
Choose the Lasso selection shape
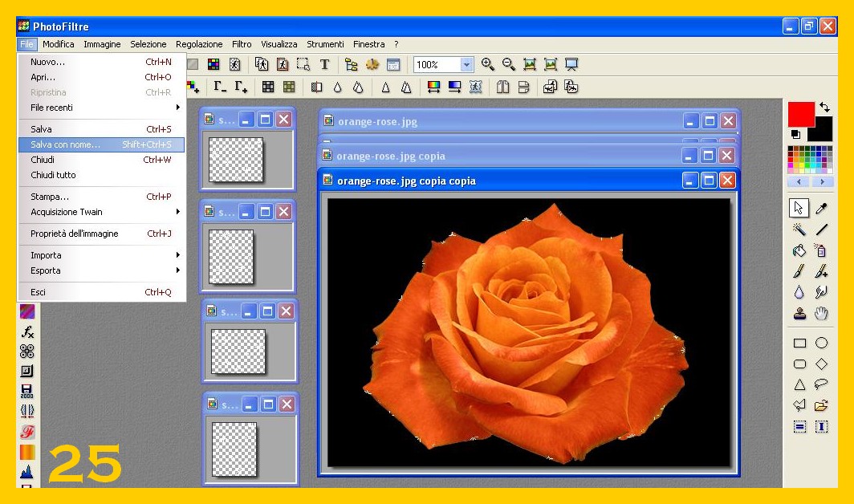click(821, 384)
